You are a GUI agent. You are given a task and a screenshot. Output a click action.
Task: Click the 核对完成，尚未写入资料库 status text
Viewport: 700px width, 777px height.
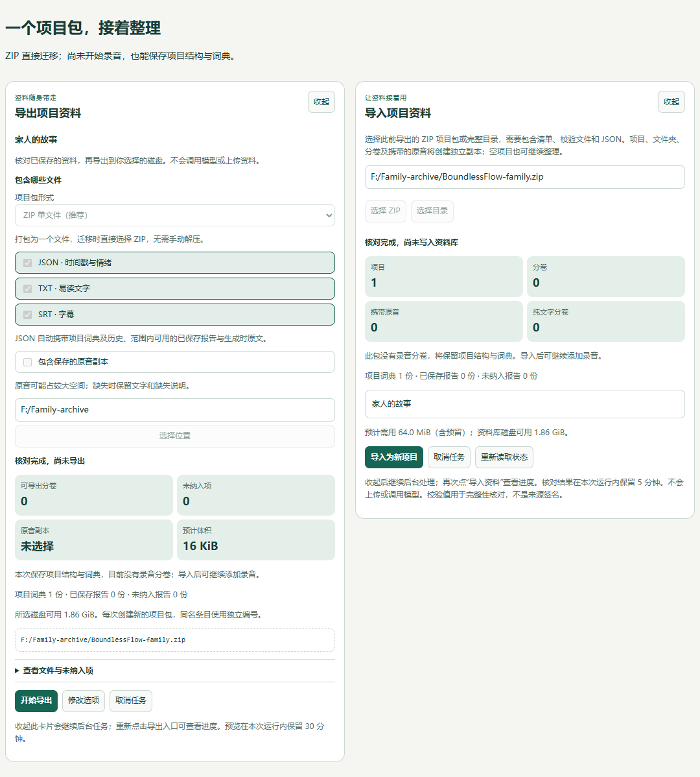[x=412, y=243]
